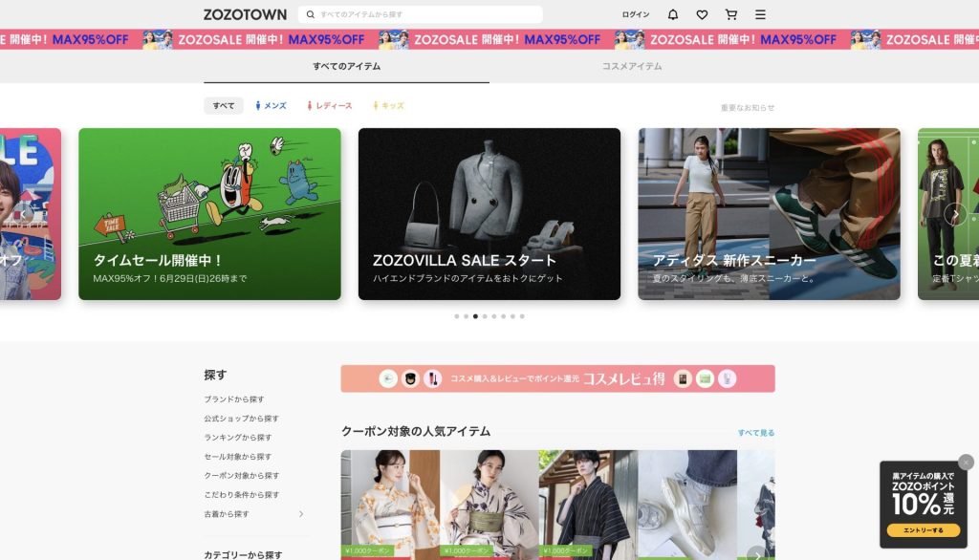Open ブランドから探す
Screen dimensions: 979x560
[x=234, y=398]
